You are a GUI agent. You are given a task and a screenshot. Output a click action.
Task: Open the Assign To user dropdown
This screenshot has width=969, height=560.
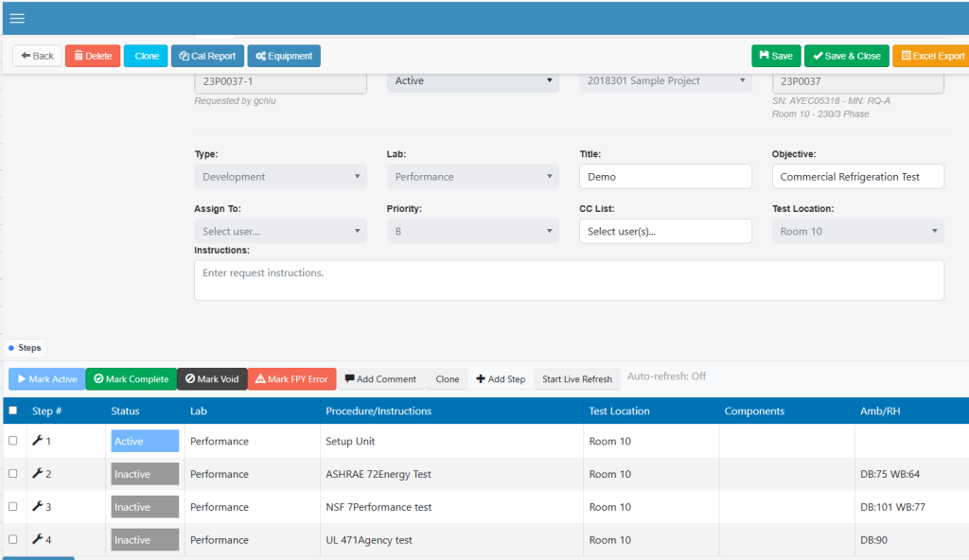pyautogui.click(x=282, y=231)
